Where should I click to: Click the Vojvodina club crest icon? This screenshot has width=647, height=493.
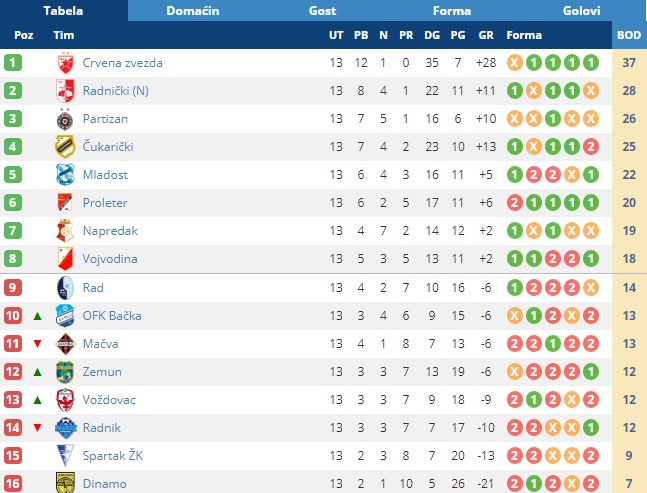point(65,259)
